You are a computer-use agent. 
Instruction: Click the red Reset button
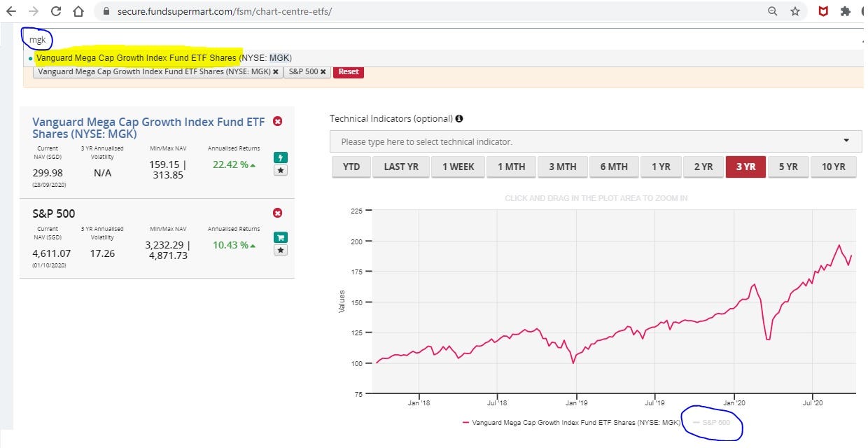coord(349,71)
